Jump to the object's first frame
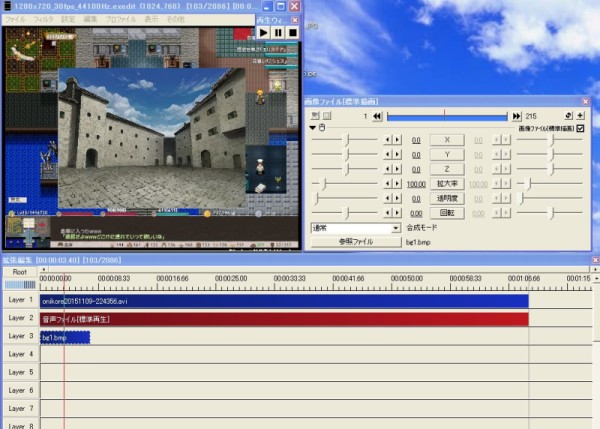The width and height of the screenshot is (600, 429). click(377, 116)
